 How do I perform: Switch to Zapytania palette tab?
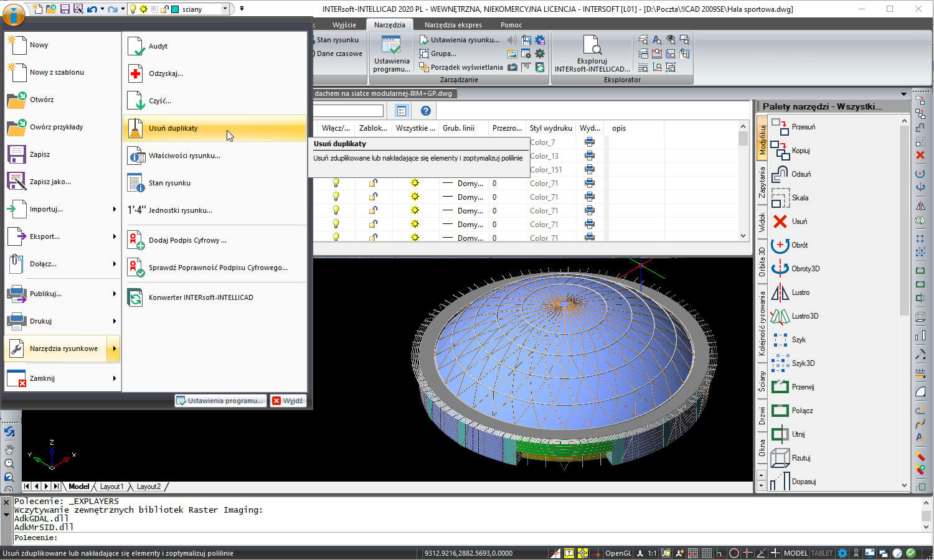(762, 182)
